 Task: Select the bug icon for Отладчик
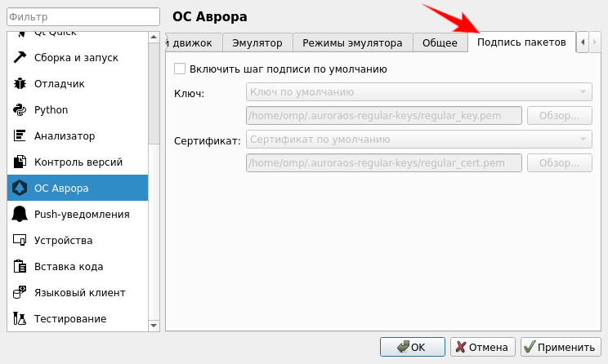pos(20,84)
